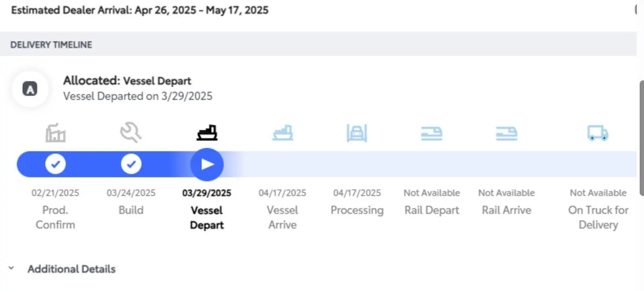Click the Prod. Confirm checkmark circle
This screenshot has width=644, height=291.
click(55, 165)
